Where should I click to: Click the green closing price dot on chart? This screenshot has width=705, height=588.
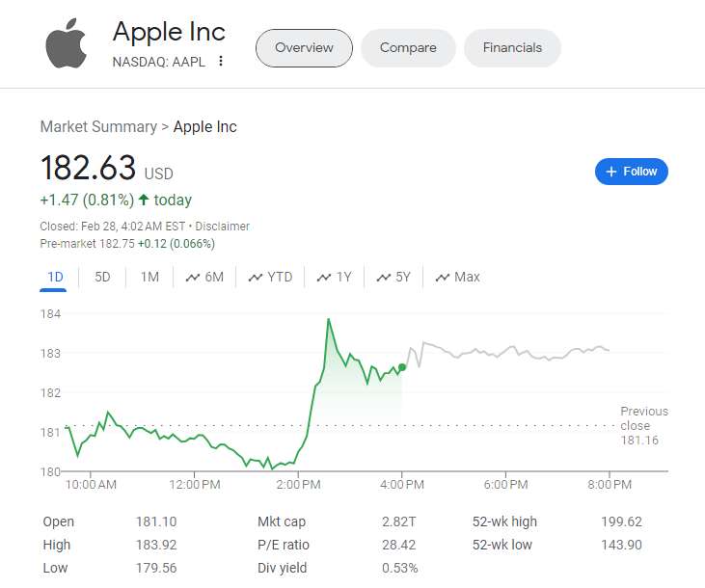pos(402,367)
